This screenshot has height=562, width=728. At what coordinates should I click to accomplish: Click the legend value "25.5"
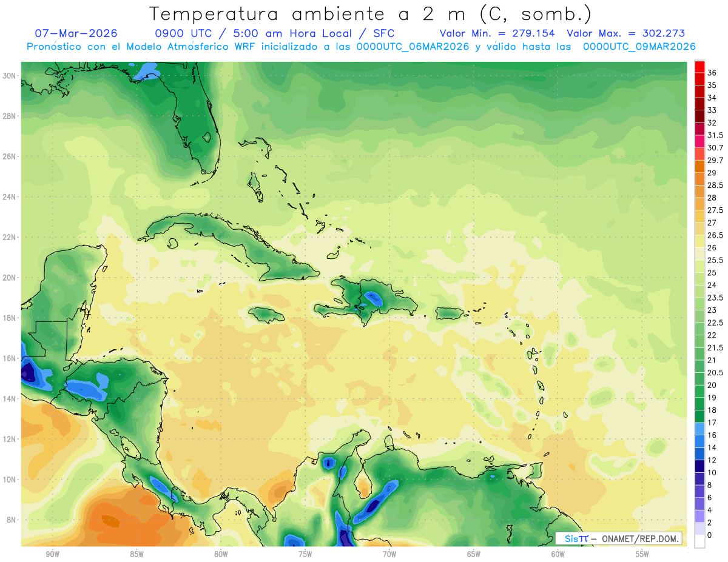pyautogui.click(x=715, y=260)
